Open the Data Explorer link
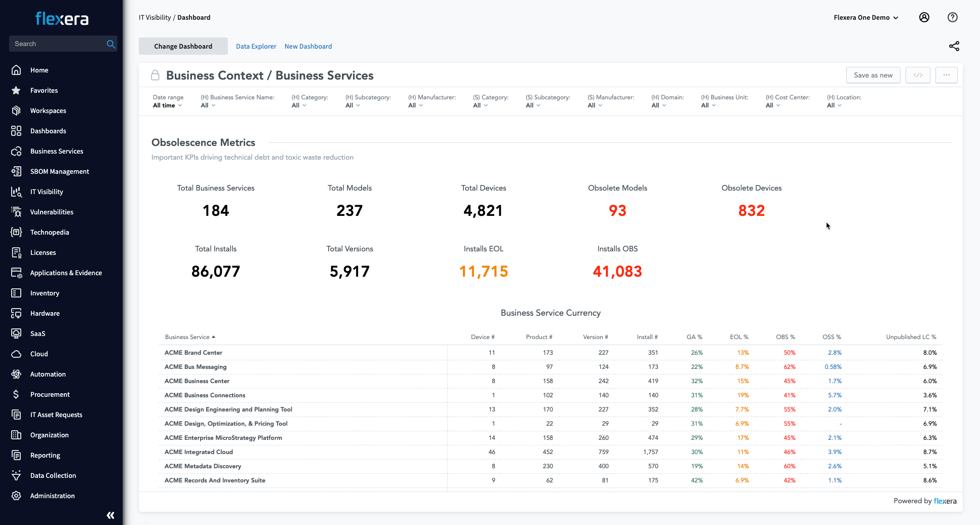The image size is (980, 525). click(x=256, y=46)
